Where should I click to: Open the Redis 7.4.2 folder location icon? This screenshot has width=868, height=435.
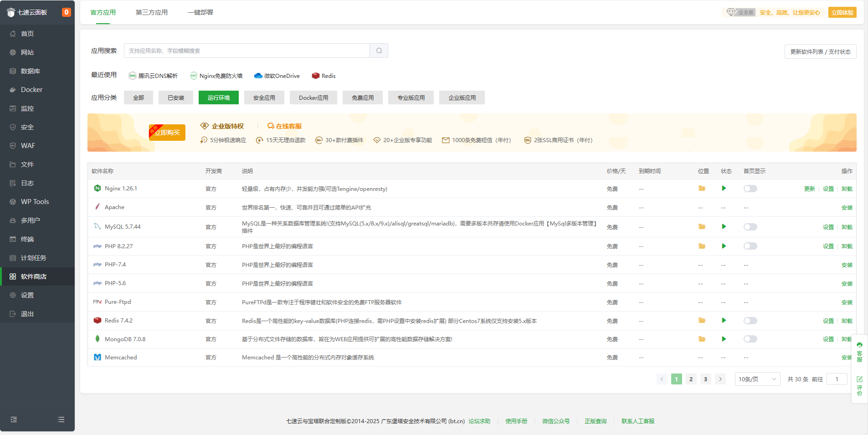click(702, 321)
